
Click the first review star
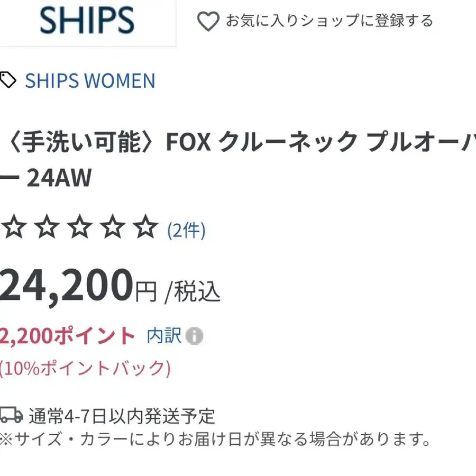click(14, 228)
